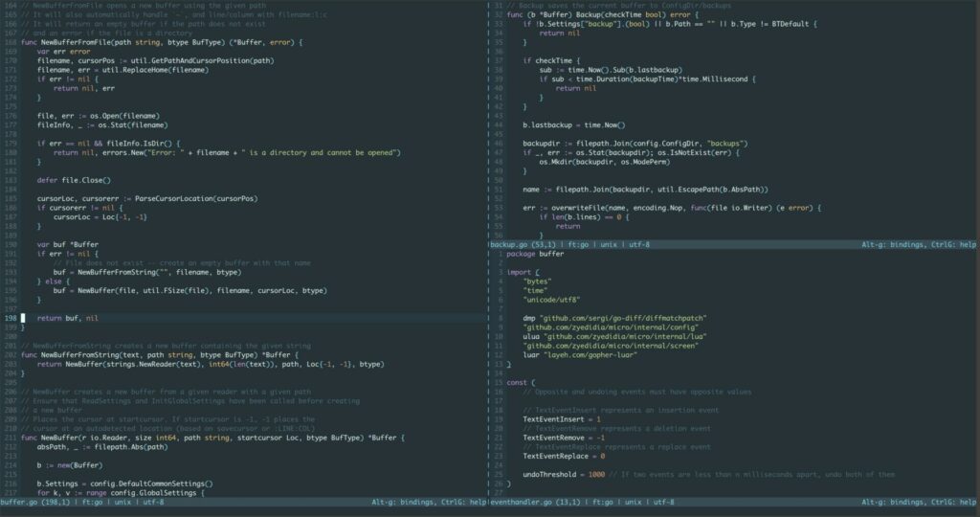The height and width of the screenshot is (517, 980).
Task: Click the micro/internal/screen import line
Action: 611,346
